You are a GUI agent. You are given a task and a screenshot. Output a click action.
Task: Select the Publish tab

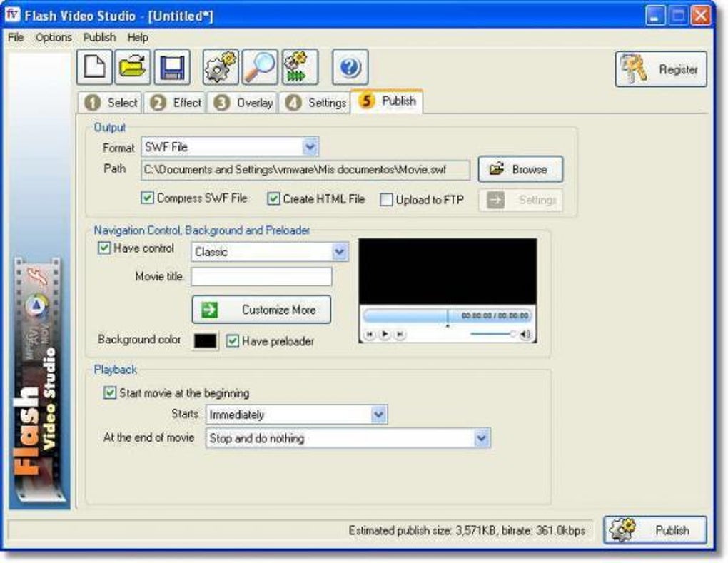(x=387, y=101)
